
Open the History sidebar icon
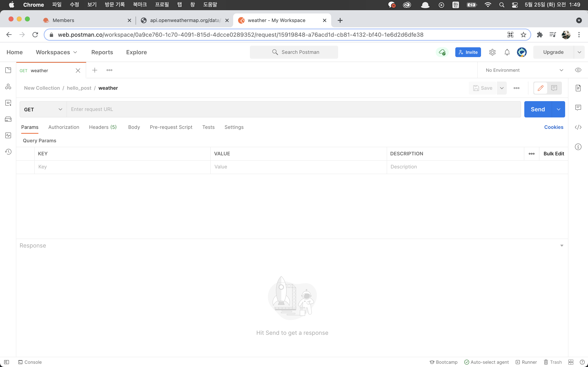pyautogui.click(x=8, y=152)
